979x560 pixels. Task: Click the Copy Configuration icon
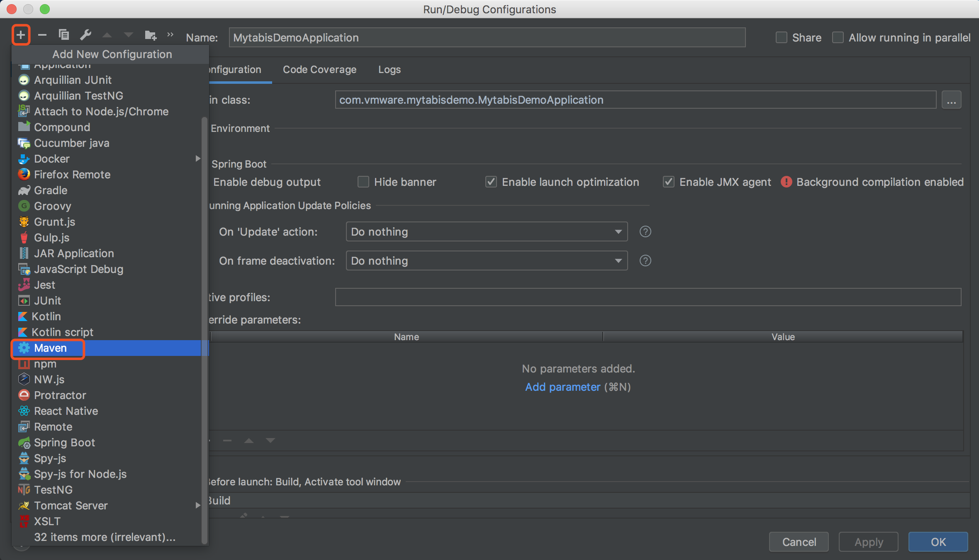tap(63, 35)
